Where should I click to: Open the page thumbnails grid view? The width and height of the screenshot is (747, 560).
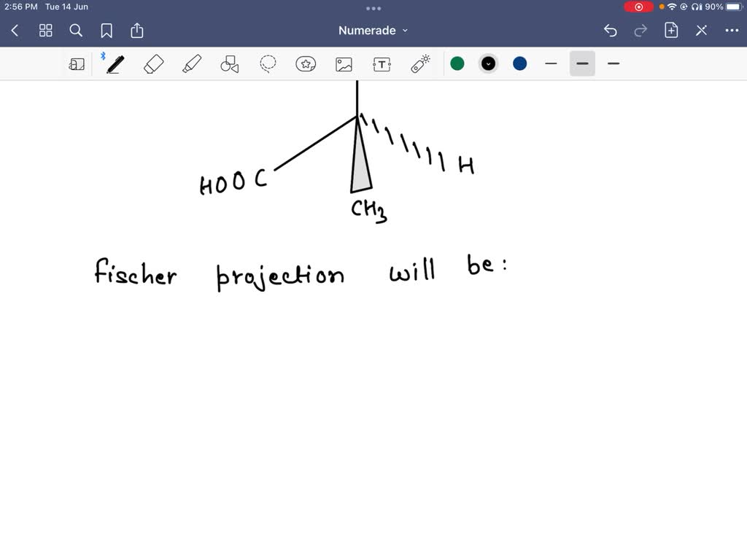click(x=45, y=30)
